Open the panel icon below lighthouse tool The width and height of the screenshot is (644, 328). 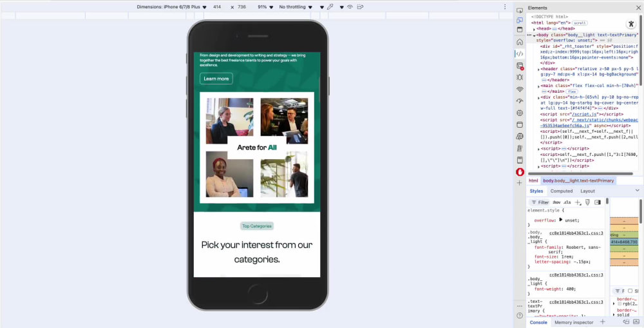click(520, 160)
